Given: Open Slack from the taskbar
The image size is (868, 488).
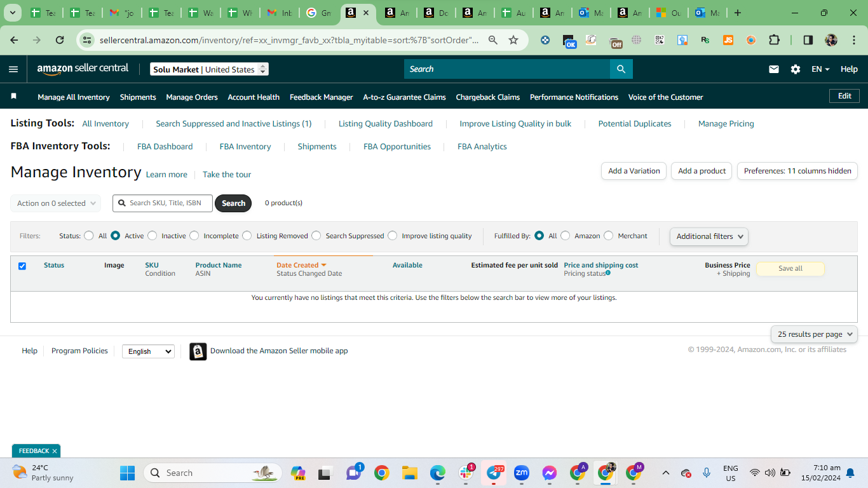Looking at the screenshot, I should (x=466, y=473).
